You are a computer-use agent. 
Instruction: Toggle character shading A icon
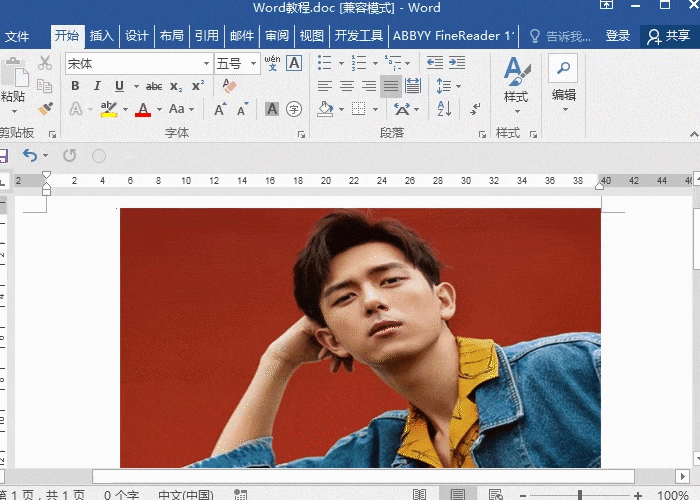tap(272, 109)
